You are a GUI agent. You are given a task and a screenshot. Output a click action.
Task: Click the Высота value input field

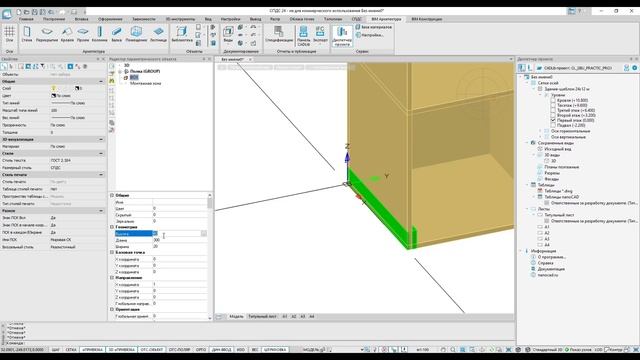coord(176,233)
